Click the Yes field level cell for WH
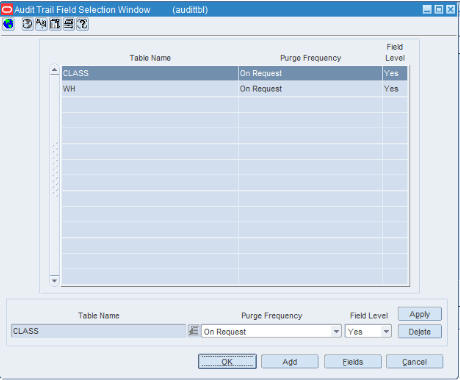 395,89
